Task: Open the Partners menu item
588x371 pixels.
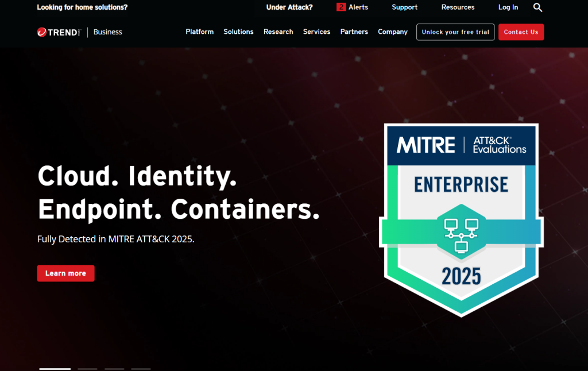Action: coord(354,32)
